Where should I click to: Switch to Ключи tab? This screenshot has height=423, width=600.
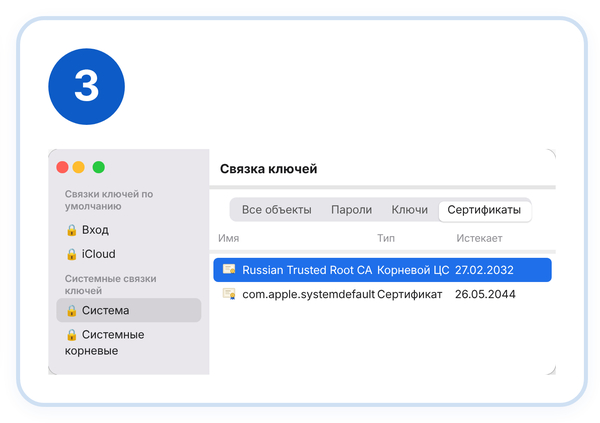409,210
